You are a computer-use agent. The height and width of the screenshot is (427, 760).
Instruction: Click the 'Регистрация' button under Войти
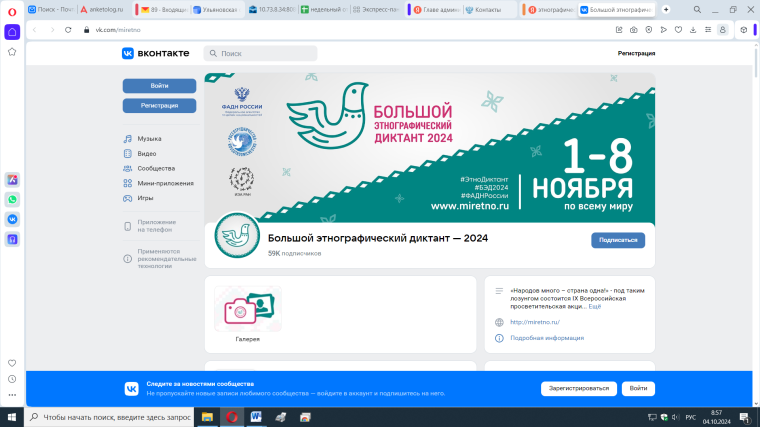pos(159,106)
